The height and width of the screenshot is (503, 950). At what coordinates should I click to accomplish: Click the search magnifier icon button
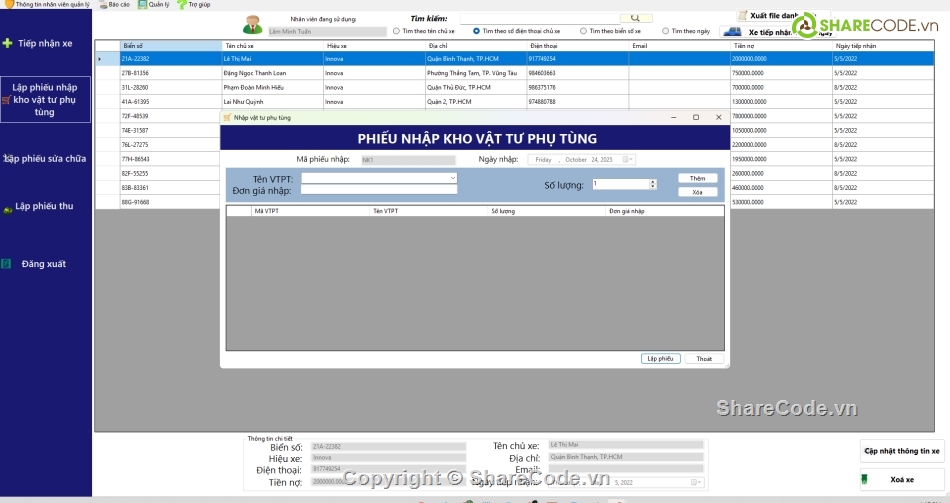tap(635, 18)
